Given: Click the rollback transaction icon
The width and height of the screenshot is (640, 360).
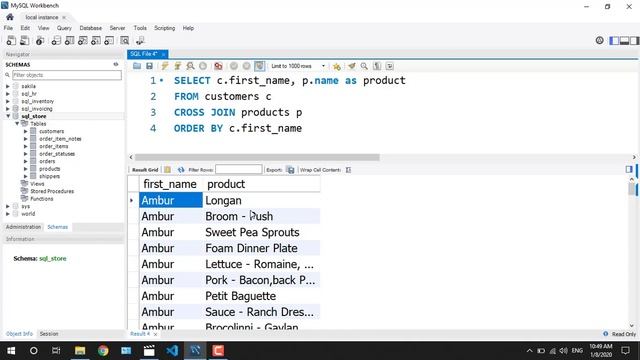Looking at the screenshot, I should [247, 66].
